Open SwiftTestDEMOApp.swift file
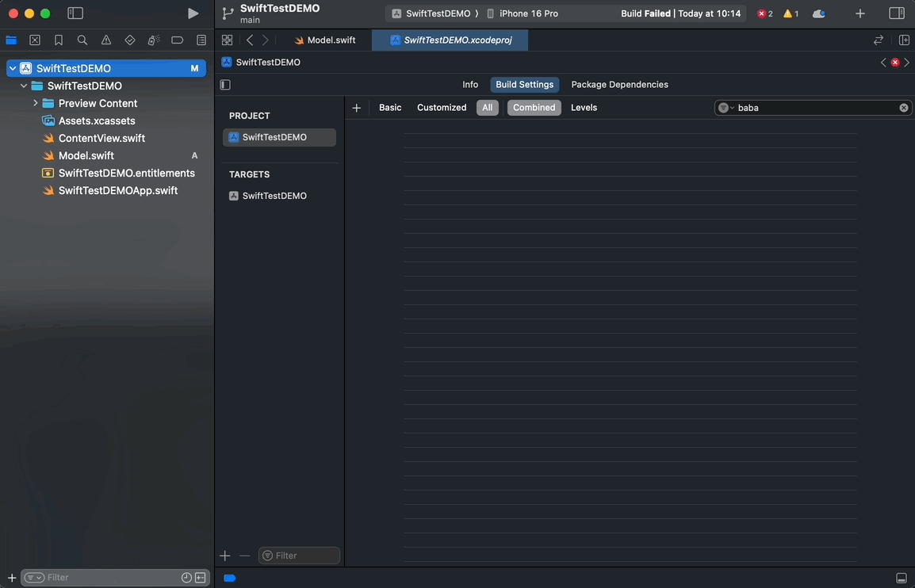 (x=118, y=191)
